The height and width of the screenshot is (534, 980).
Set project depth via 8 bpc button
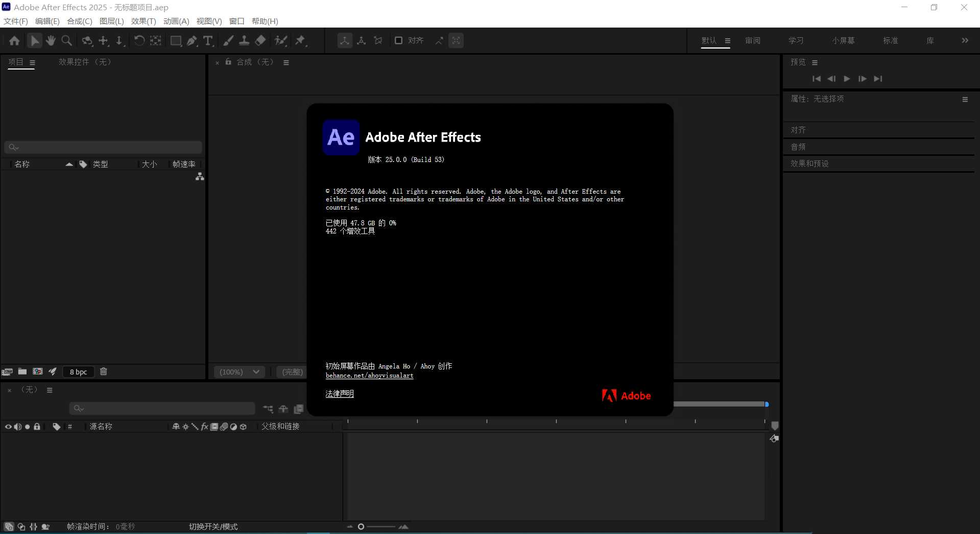(78, 372)
